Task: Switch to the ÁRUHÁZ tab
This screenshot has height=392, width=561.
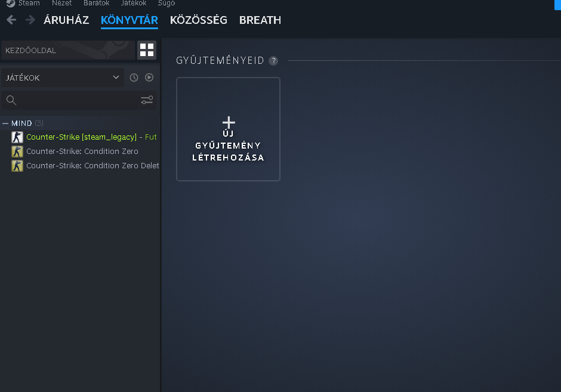Action: pos(66,20)
